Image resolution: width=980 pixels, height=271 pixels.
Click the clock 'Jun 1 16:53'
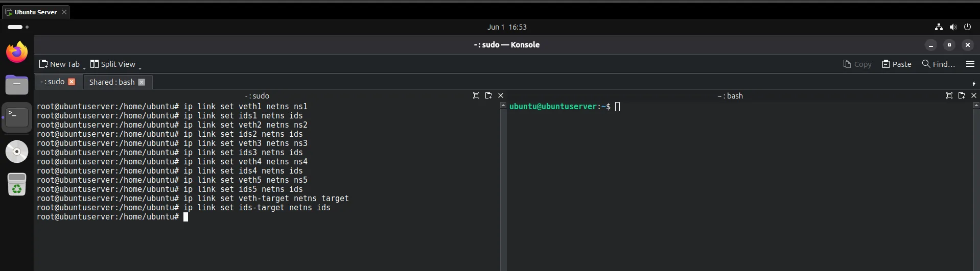(507, 27)
